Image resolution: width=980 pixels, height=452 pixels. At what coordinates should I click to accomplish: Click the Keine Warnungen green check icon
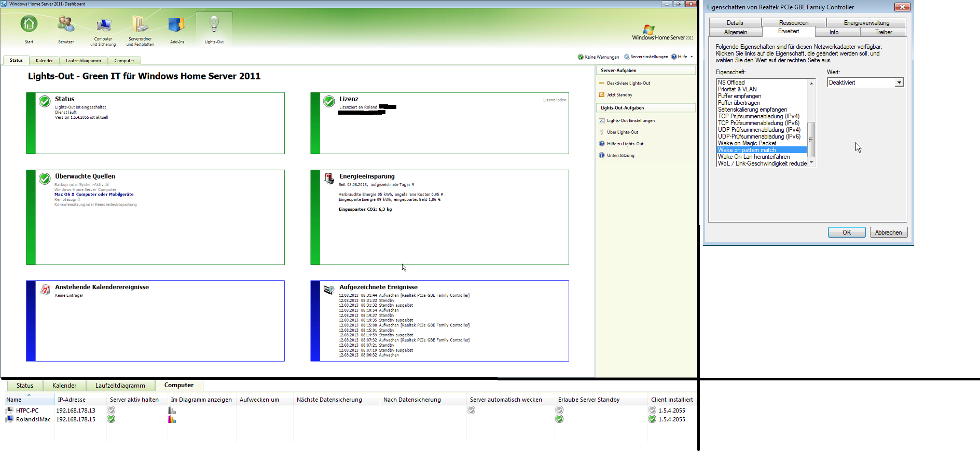click(581, 57)
